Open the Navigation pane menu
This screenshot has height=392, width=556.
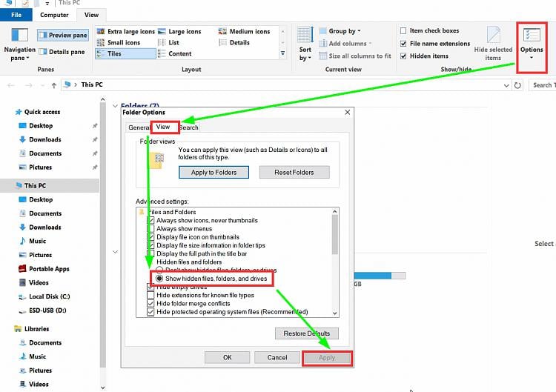click(19, 44)
